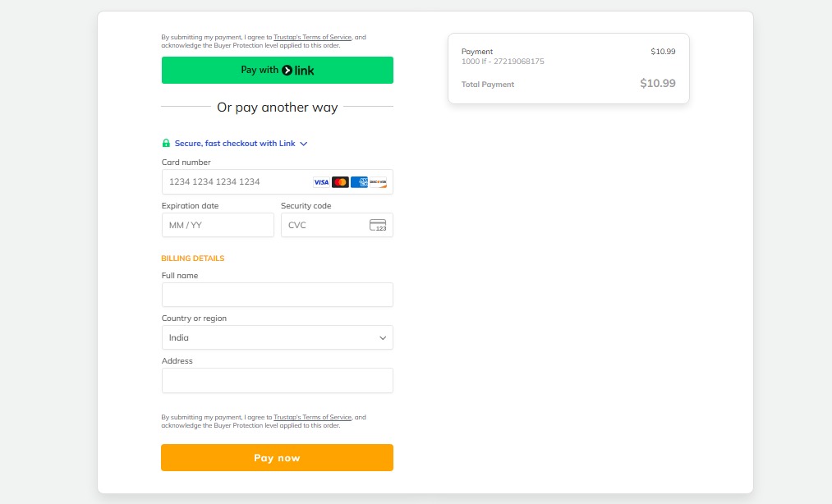Viewport: 832px width, 504px height.
Task: Expand the Link checkout chevron arrow
Action: coord(304,144)
